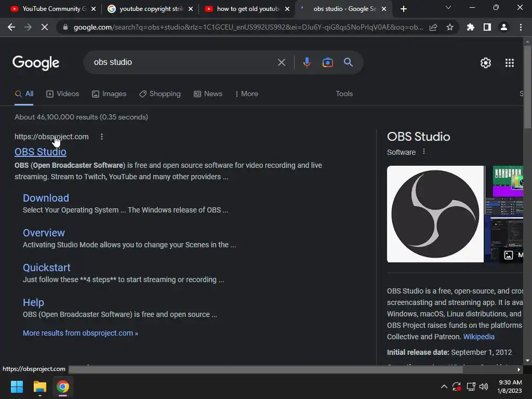This screenshot has height=399, width=532.
Task: Click the address bar URL
Action: [248, 27]
